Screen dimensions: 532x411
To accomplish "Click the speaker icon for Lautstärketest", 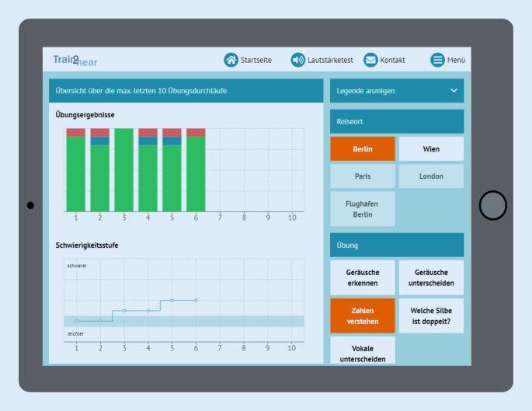I will coord(298,60).
